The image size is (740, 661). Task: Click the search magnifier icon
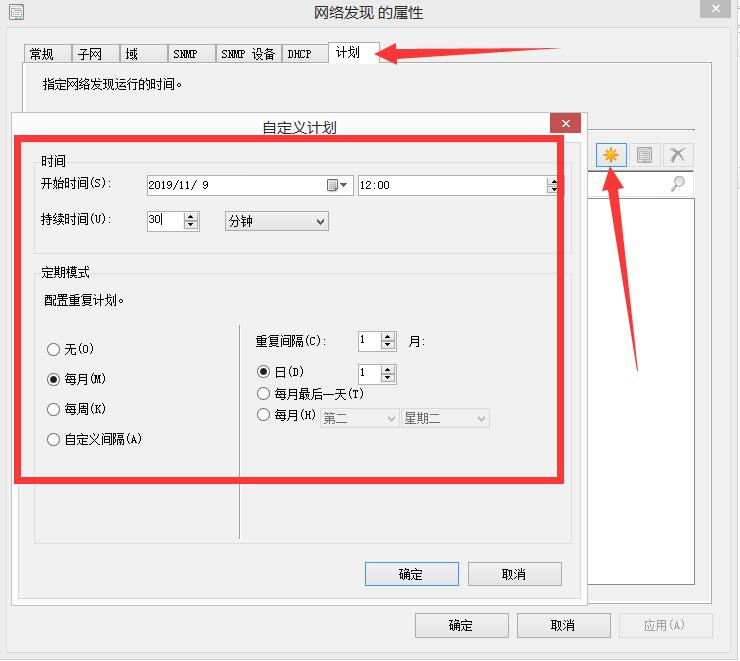(678, 184)
